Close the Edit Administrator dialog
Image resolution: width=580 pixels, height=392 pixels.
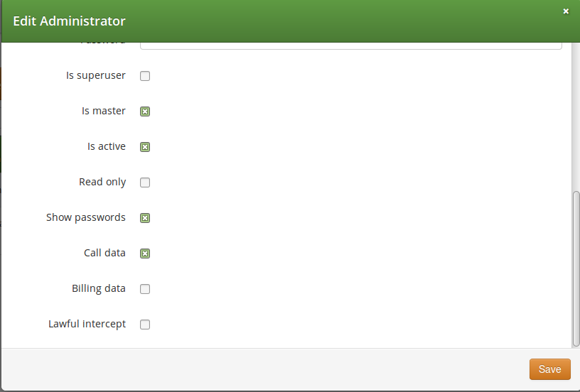[566, 11]
